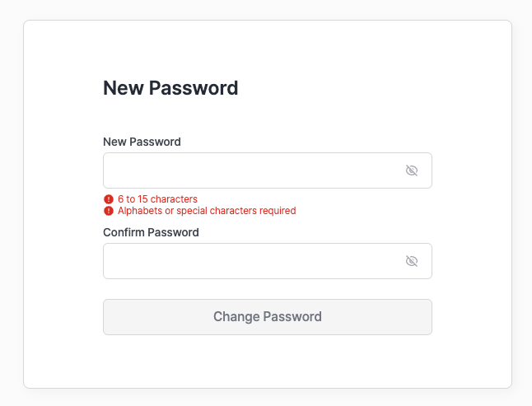Toggle visibility of the Confirm Password field
This screenshot has height=406, width=532.
point(412,261)
